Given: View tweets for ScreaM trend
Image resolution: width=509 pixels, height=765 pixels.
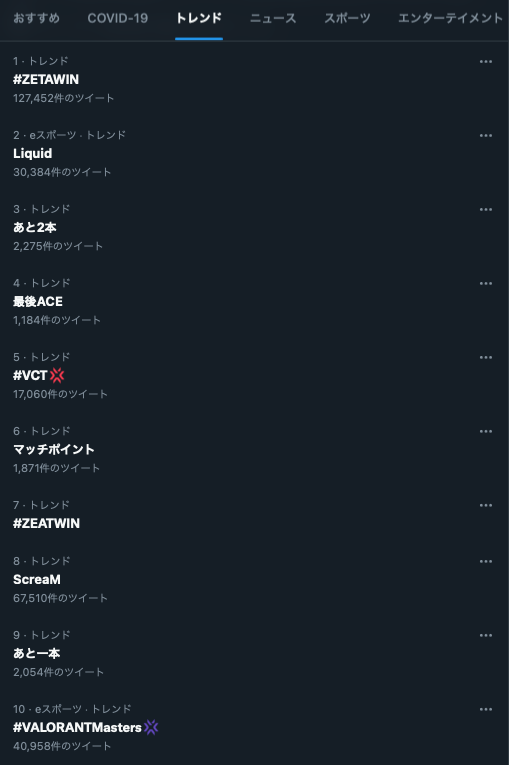Looking at the screenshot, I should (37, 580).
